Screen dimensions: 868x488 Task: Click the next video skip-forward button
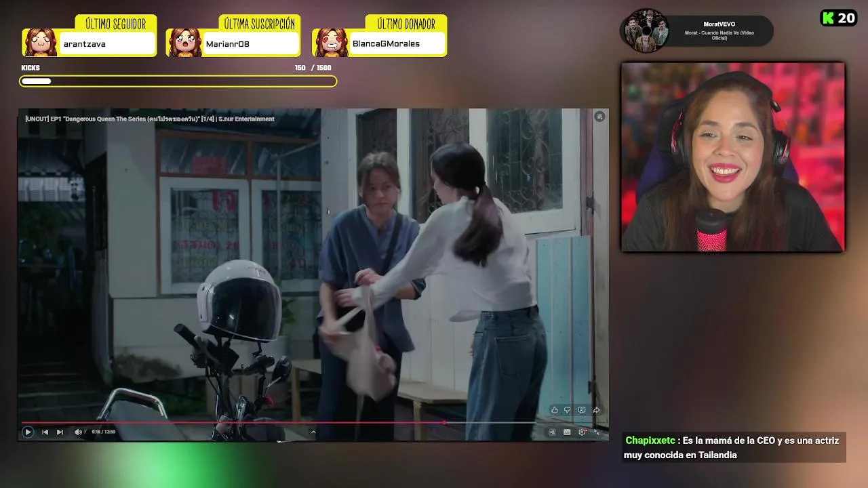point(60,432)
